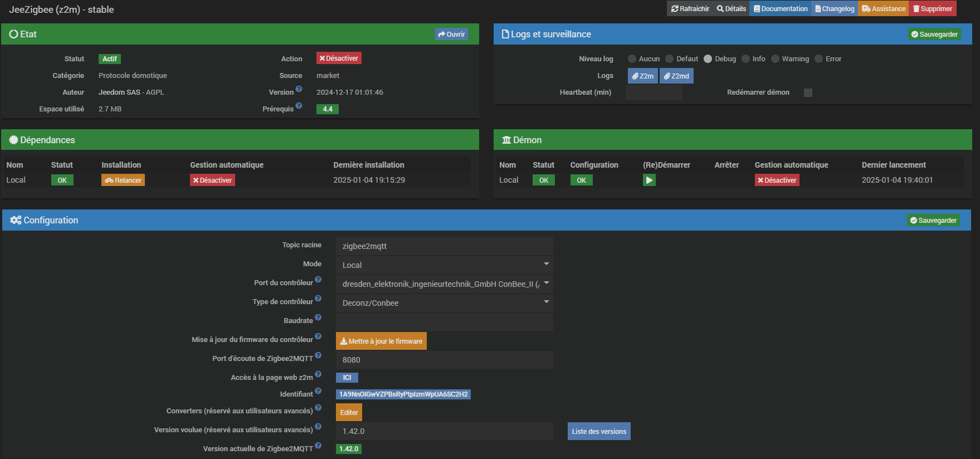This screenshot has height=459, width=980.
Task: Click the help icon next to Baudrate
Action: point(318,318)
